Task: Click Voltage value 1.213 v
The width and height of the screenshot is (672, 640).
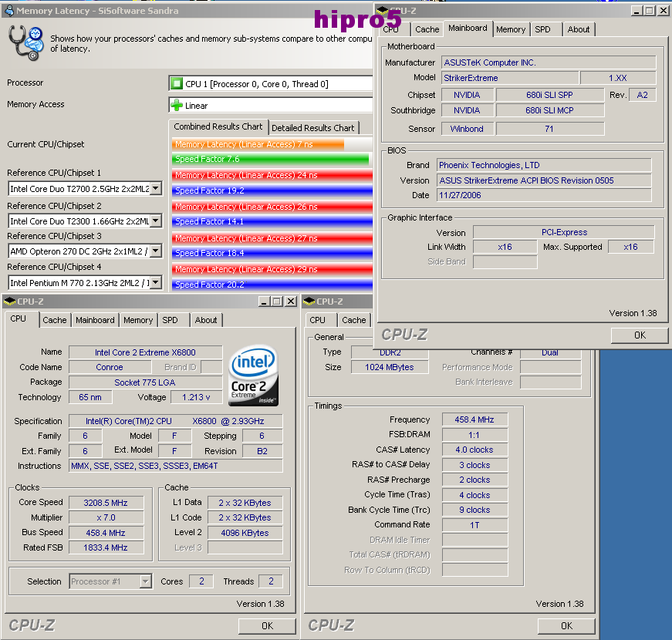Action: 196,397
